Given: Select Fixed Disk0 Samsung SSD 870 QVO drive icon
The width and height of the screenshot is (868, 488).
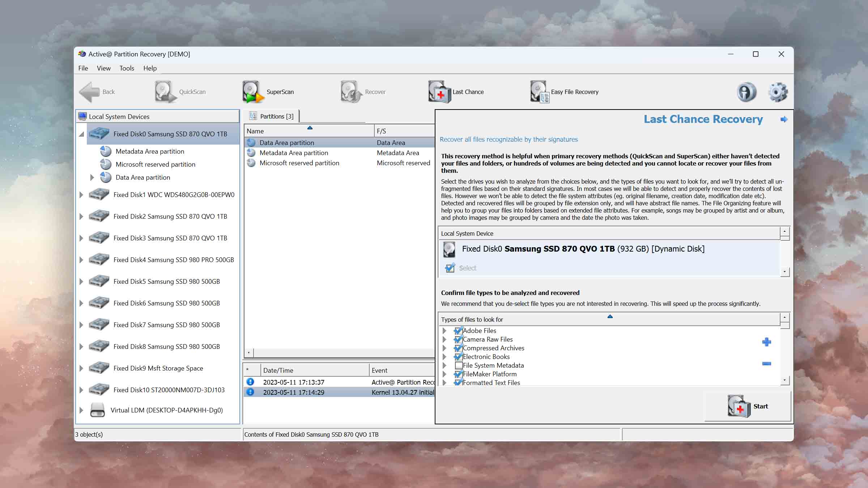Looking at the screenshot, I should (99, 134).
